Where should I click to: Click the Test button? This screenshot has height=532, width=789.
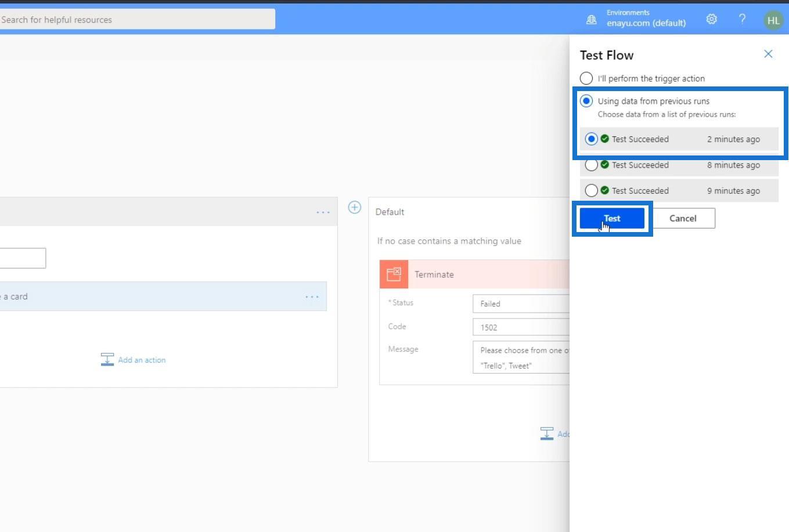pos(612,218)
